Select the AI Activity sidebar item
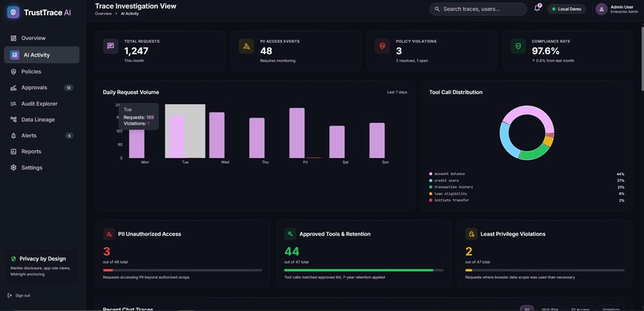This screenshot has height=311, width=644. point(42,54)
